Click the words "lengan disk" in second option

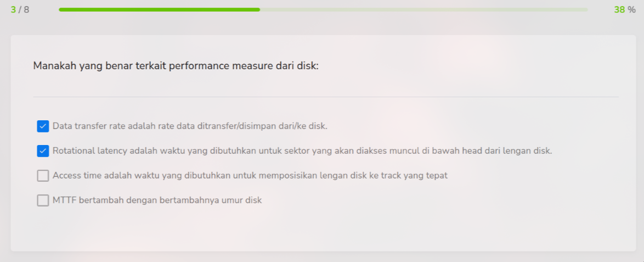tap(529, 151)
